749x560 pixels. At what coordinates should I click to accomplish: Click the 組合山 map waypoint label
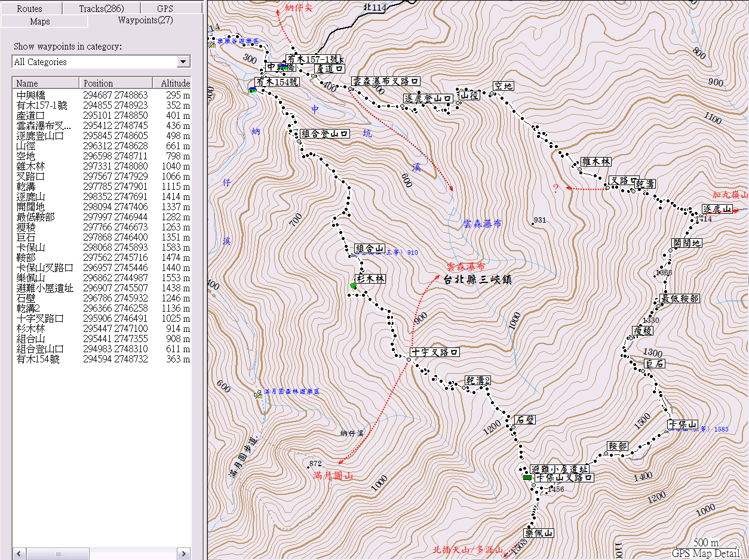(370, 248)
